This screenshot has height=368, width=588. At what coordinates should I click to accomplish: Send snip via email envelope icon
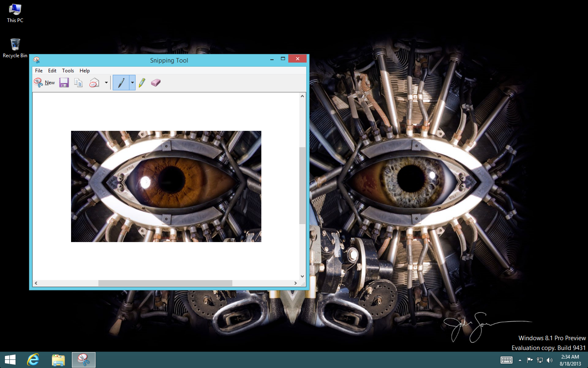point(94,83)
